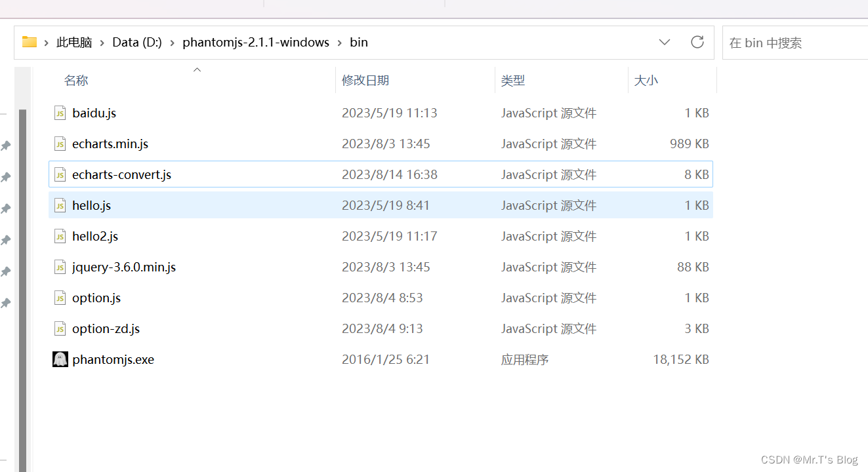Image resolution: width=868 pixels, height=472 pixels.
Task: Click the echarts.min.js file icon
Action: (60, 144)
